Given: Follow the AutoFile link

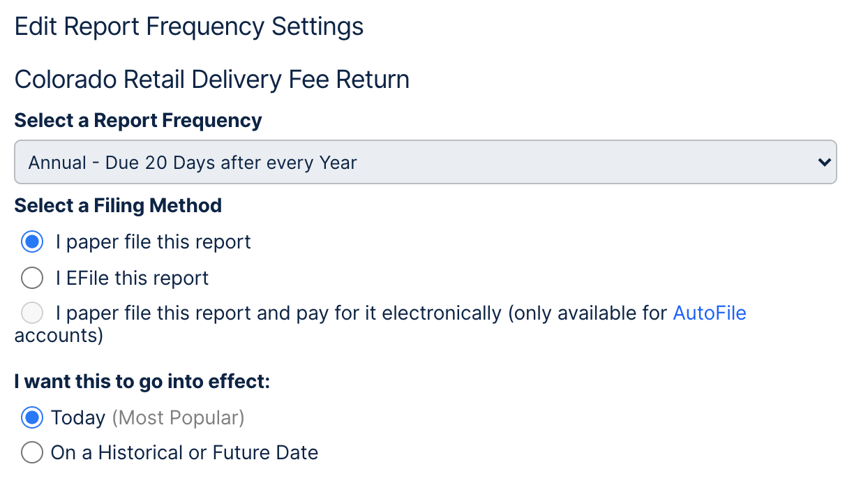Looking at the screenshot, I should point(709,313).
